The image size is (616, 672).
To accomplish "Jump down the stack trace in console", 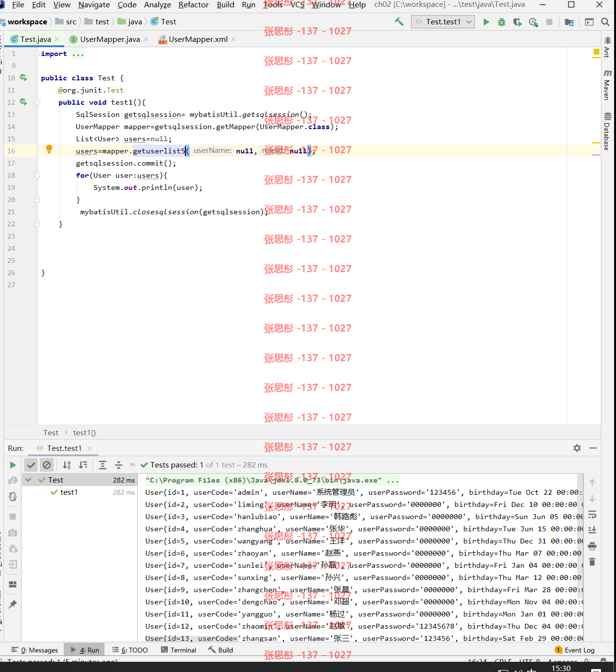I will pyautogui.click(x=592, y=499).
